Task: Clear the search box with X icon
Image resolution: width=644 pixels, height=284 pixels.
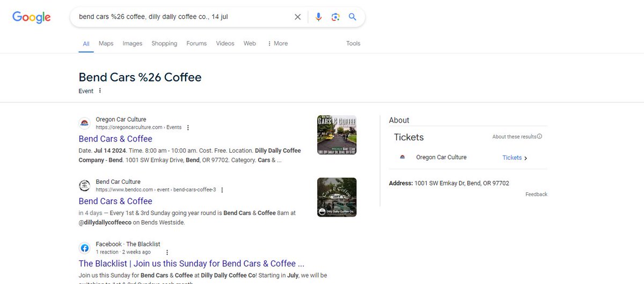Action: (298, 17)
